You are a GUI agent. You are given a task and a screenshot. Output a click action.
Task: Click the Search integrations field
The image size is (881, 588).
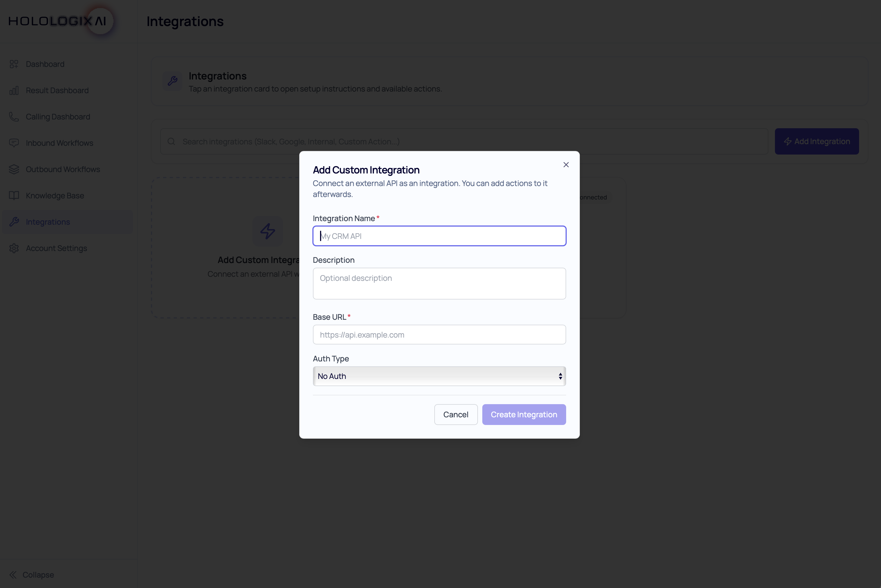464,141
